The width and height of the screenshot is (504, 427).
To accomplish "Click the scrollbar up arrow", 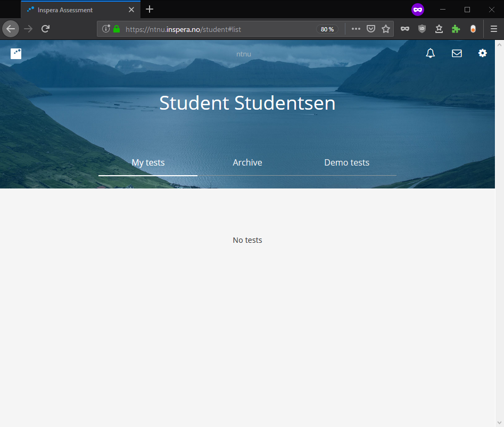I will pyautogui.click(x=500, y=45).
